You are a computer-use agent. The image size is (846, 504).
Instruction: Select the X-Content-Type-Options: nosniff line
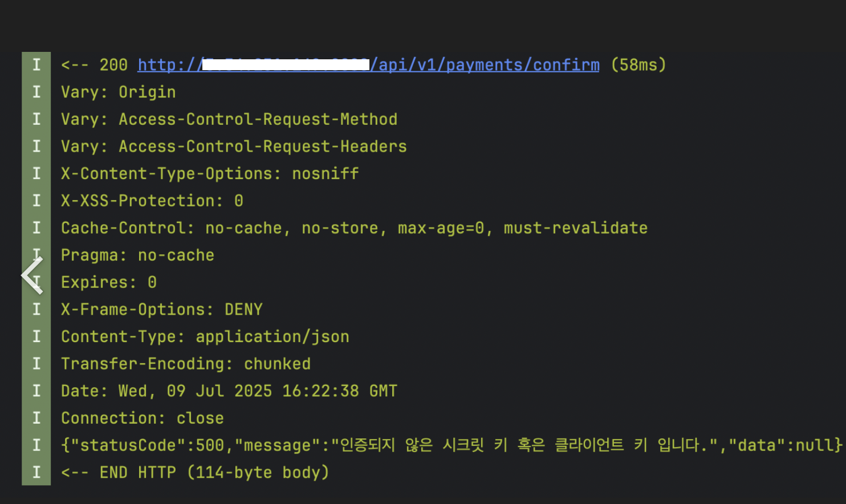(x=210, y=174)
